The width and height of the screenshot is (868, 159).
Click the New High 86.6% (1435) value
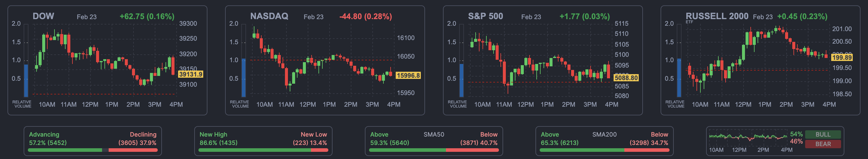click(218, 143)
